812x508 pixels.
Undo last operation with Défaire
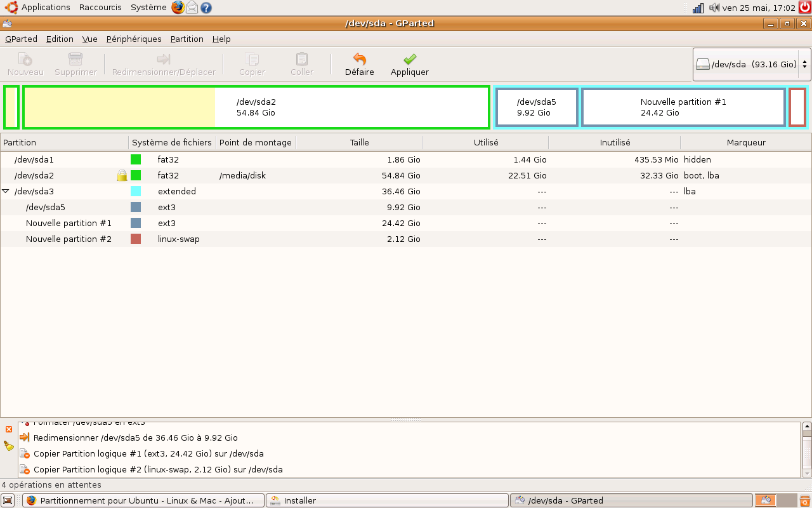click(359, 63)
